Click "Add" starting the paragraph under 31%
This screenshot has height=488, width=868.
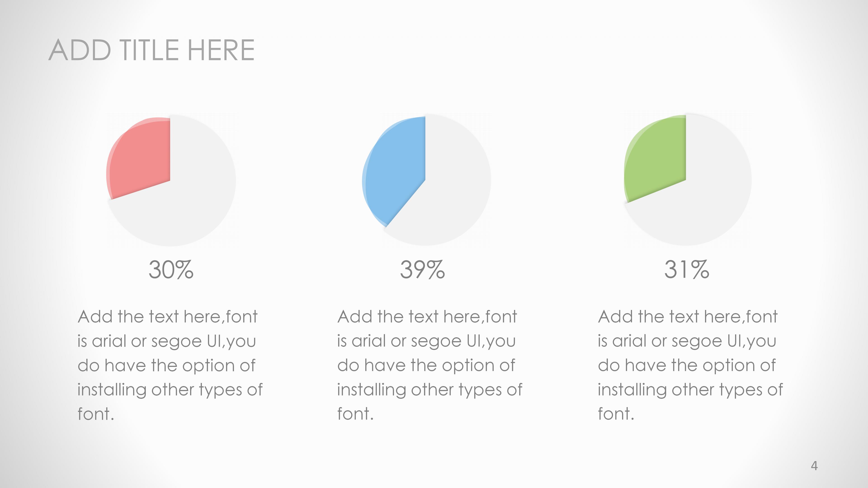click(x=615, y=317)
